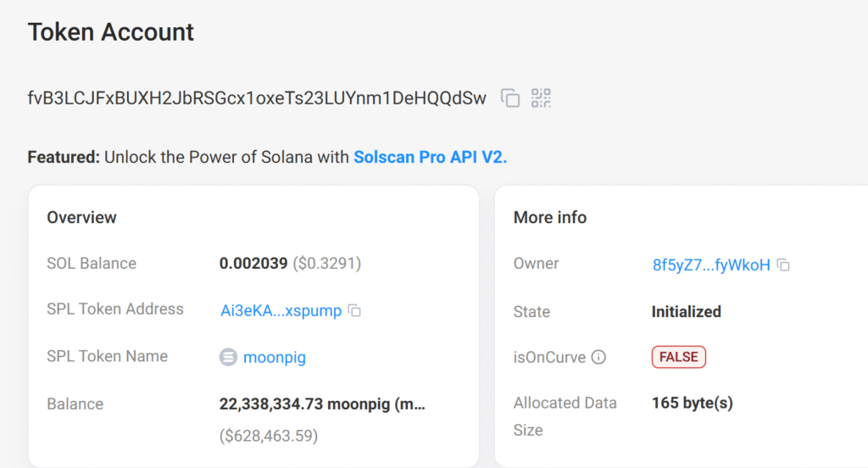
Task: Click the Overview card heading
Action: [81, 217]
